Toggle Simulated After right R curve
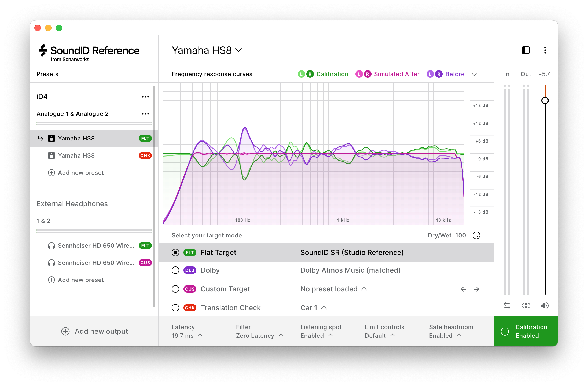 coord(368,74)
